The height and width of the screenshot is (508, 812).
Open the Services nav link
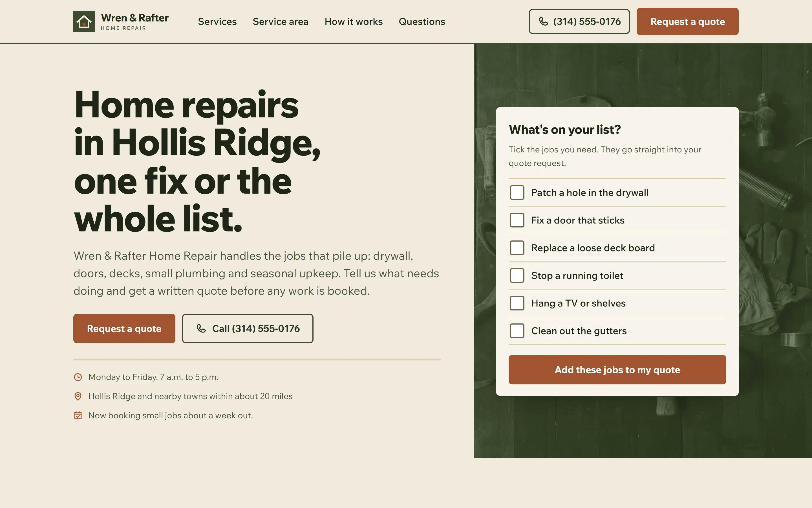click(217, 21)
